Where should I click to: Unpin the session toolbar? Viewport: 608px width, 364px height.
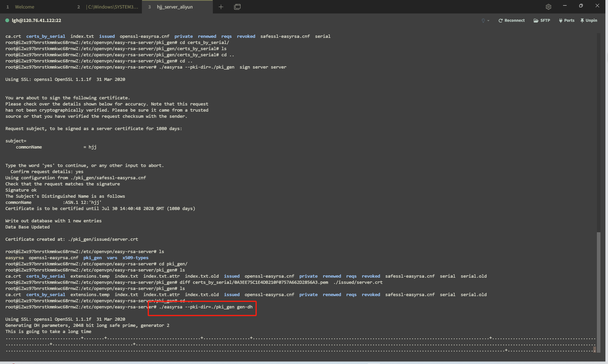[x=589, y=20]
